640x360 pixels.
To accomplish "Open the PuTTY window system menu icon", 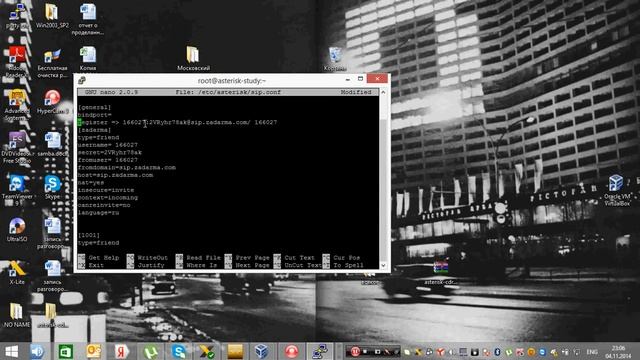I will click(82, 80).
